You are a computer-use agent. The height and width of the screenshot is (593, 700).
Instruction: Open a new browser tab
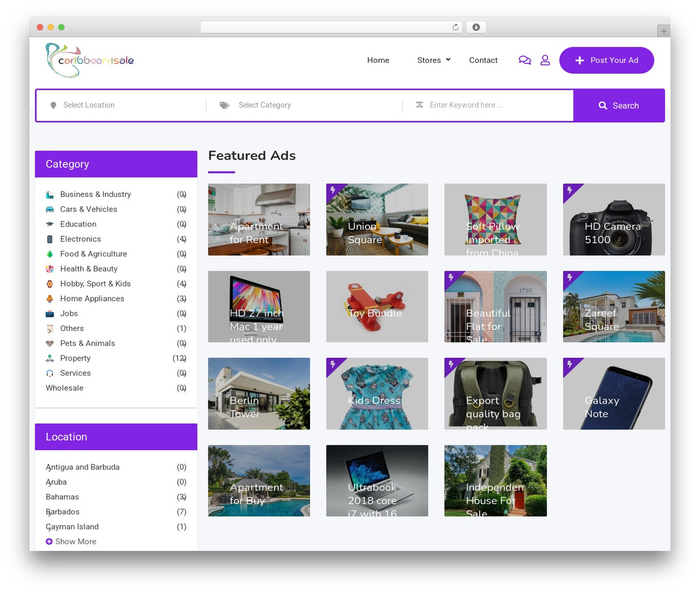coord(664,31)
